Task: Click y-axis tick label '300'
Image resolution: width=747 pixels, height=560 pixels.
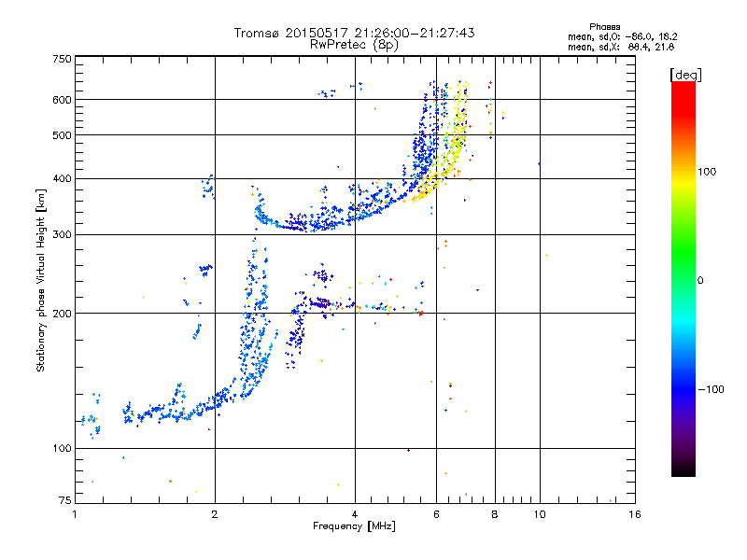Action: [x=63, y=235]
